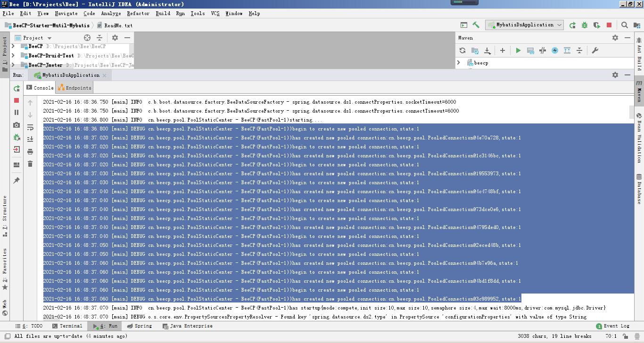Expand the beecp Maven project node
This screenshot has width=644, height=343.
pyautogui.click(x=459, y=62)
